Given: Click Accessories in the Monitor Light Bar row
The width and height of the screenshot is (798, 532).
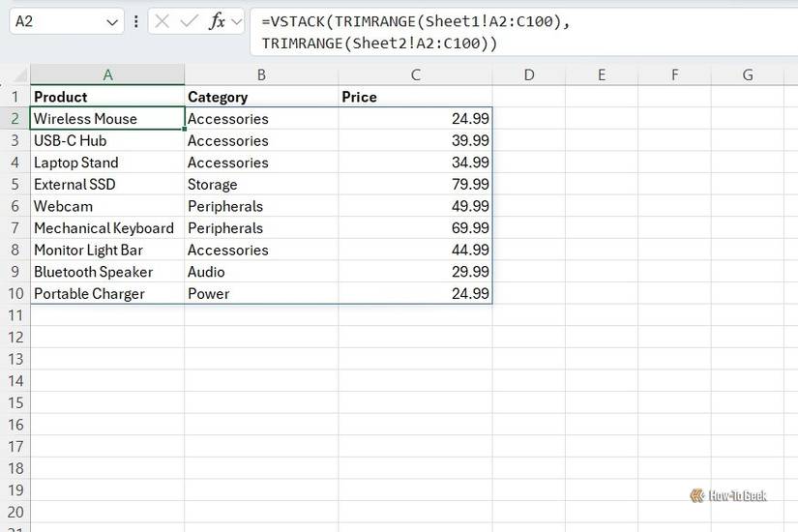Looking at the screenshot, I should (x=261, y=250).
